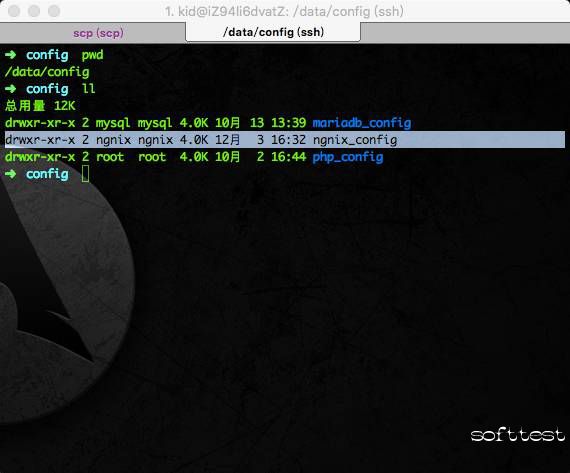Click the php_config directory name
Screen dimensions: 570x473
click(x=348, y=157)
